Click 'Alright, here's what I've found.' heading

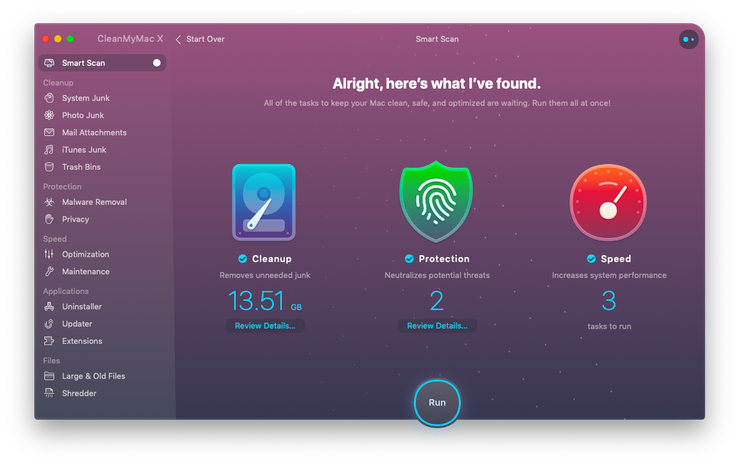pos(437,84)
